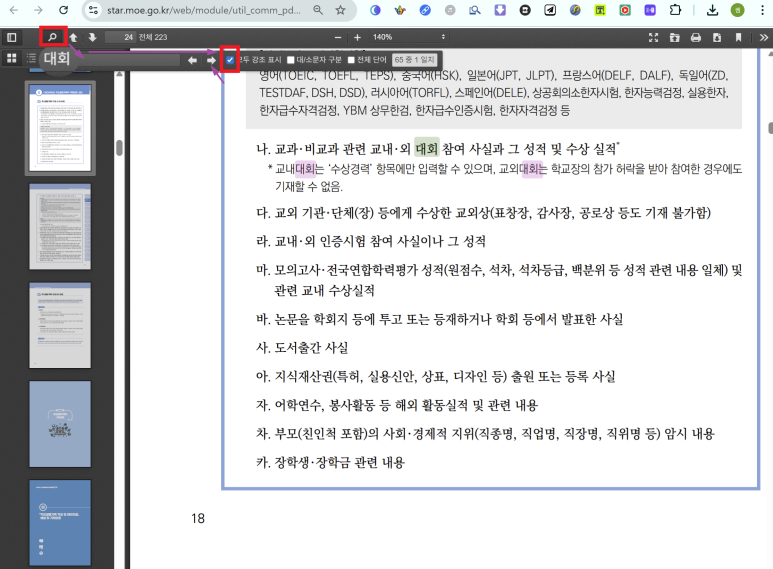This screenshot has width=773, height=569.
Task: Show document outline view in sidebar
Action: pos(29,59)
